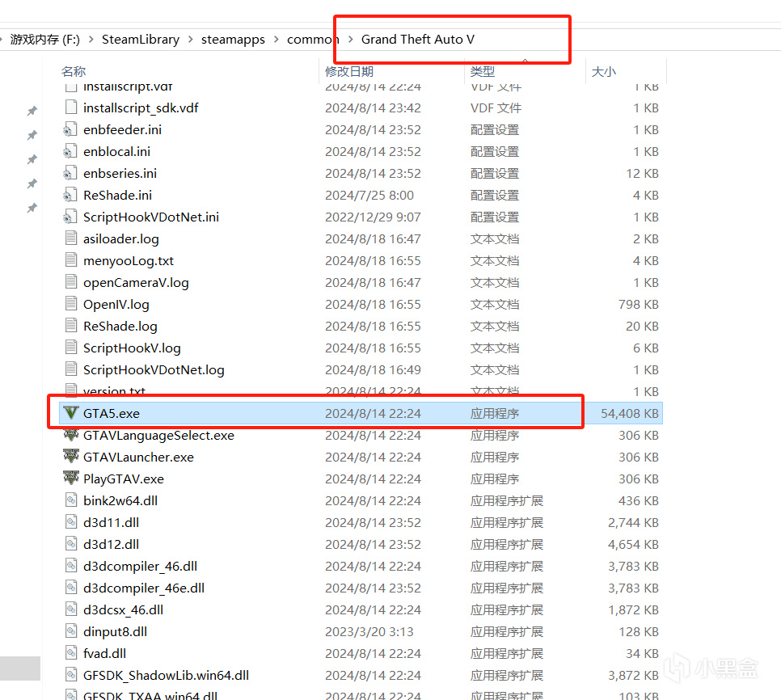The image size is (781, 700).
Task: Click the PlayGTAV.exe icon
Action: (71, 479)
